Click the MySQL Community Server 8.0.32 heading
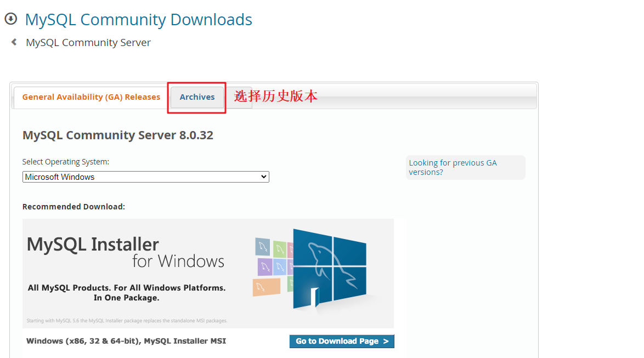The height and width of the screenshot is (358, 644). point(118,135)
